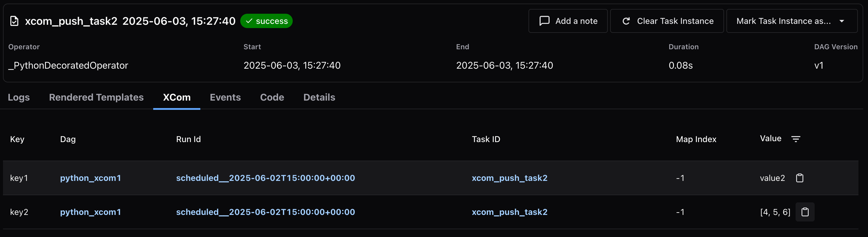This screenshot has width=868, height=237.
Task: Switch to Rendered Templates tab
Action: tap(96, 97)
